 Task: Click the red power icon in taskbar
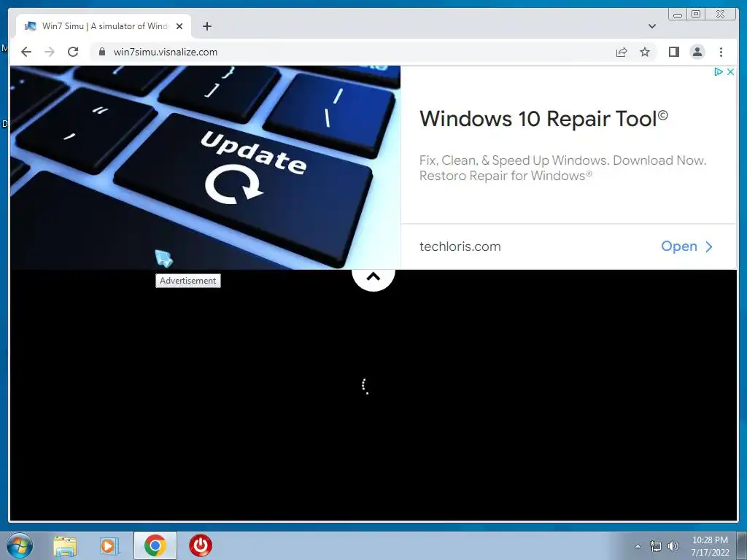point(201,545)
